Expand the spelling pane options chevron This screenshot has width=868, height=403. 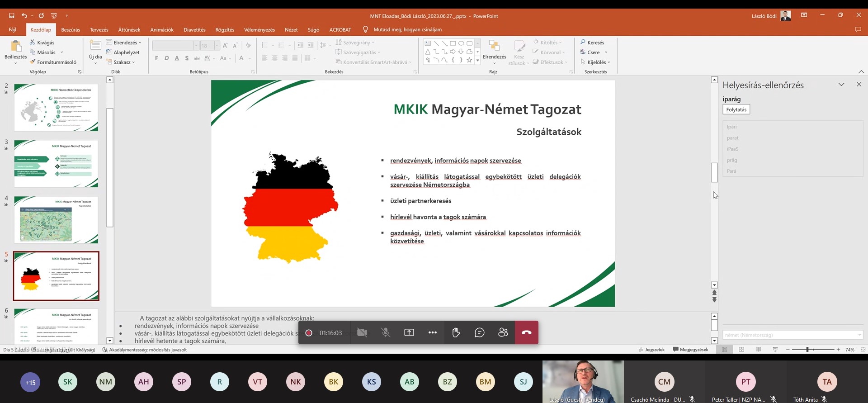click(841, 85)
